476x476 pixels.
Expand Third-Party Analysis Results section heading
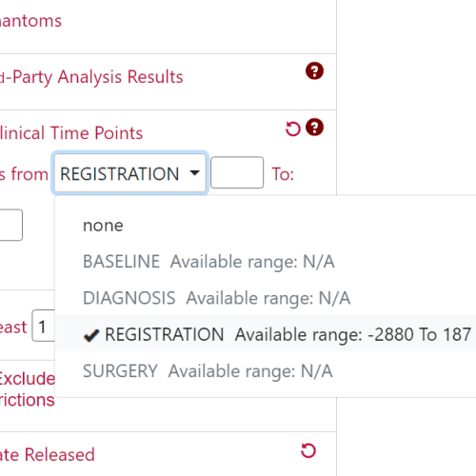91,77
